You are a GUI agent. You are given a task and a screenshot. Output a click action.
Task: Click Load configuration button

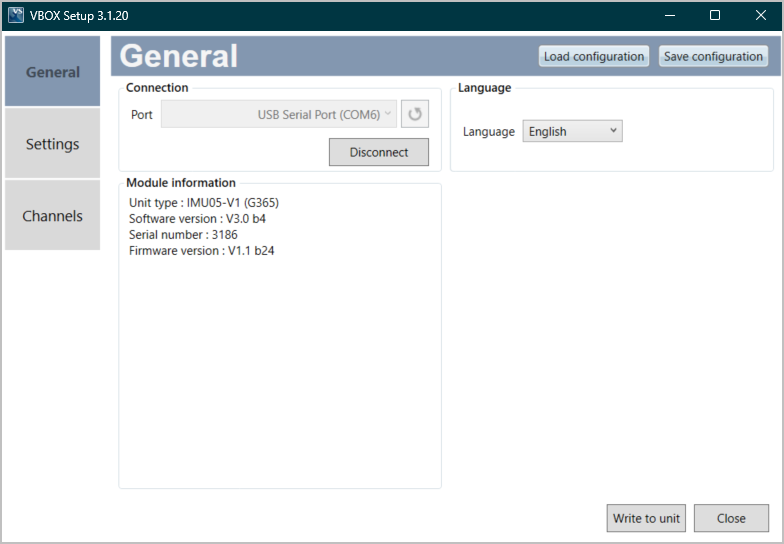tap(594, 56)
